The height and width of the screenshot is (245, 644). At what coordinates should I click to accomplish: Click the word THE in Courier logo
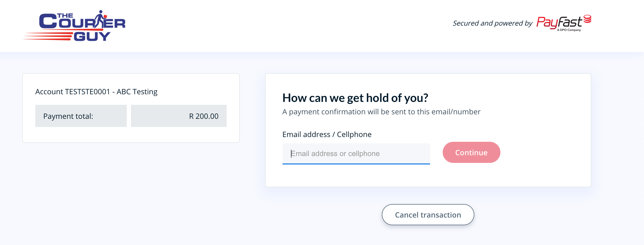click(x=65, y=16)
